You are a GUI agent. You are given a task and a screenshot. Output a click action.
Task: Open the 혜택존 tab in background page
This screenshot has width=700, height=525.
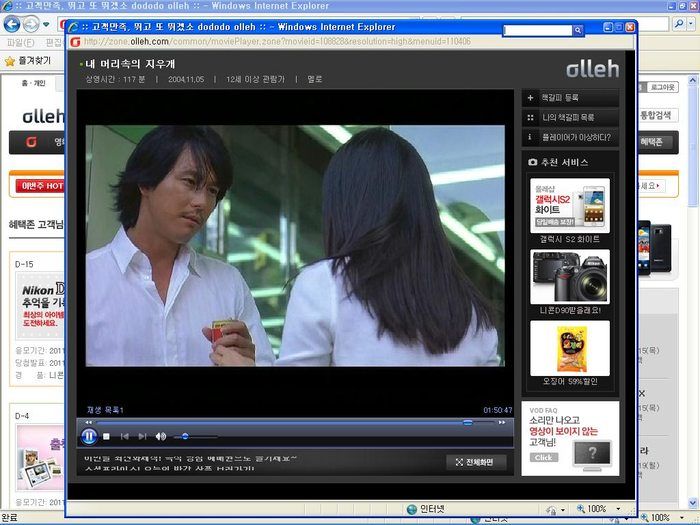pos(651,142)
